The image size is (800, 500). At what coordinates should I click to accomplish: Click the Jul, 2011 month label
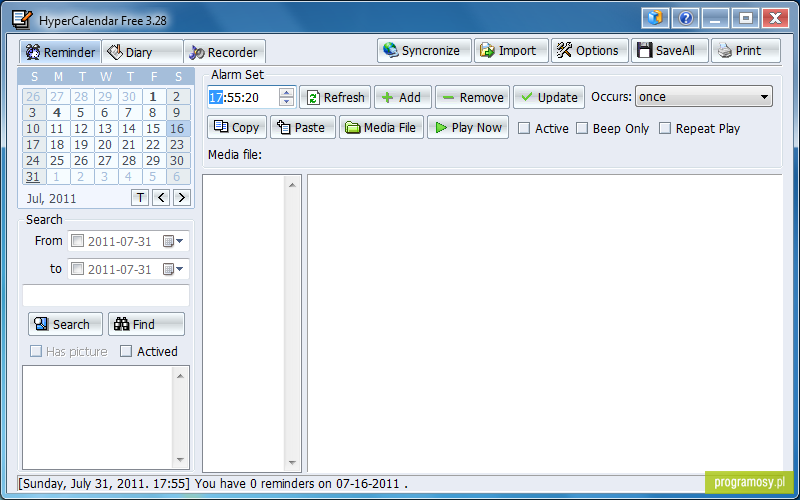click(x=51, y=198)
